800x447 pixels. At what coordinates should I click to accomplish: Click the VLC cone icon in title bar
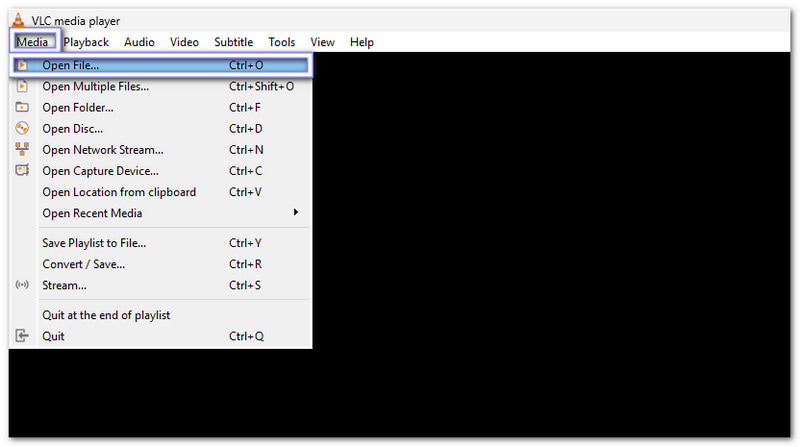point(17,19)
